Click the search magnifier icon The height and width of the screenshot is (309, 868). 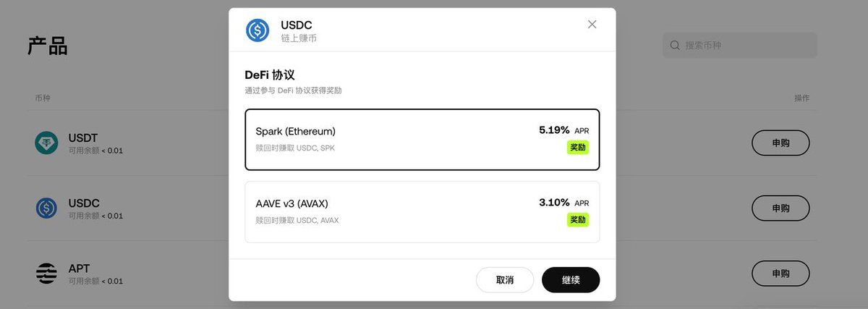(x=675, y=46)
